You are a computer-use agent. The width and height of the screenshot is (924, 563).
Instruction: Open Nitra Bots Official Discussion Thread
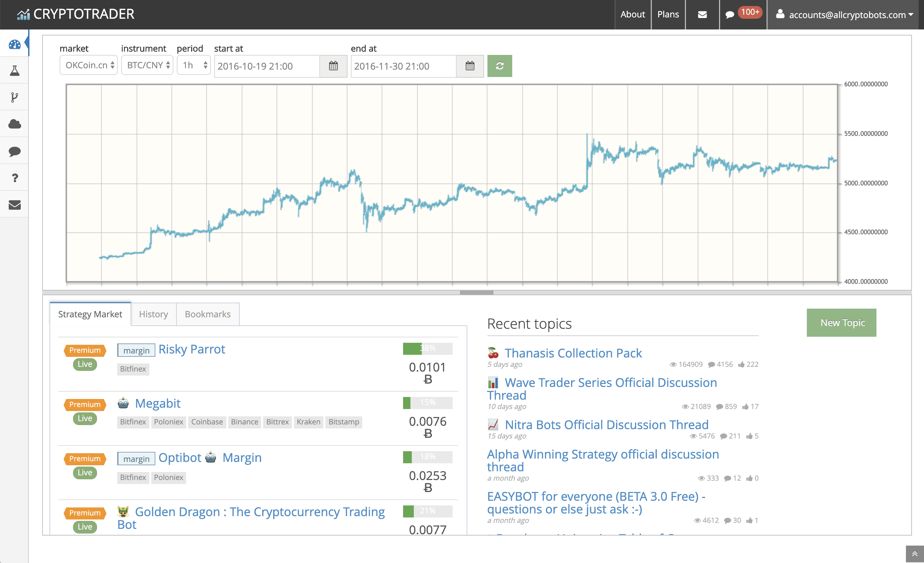pos(606,424)
